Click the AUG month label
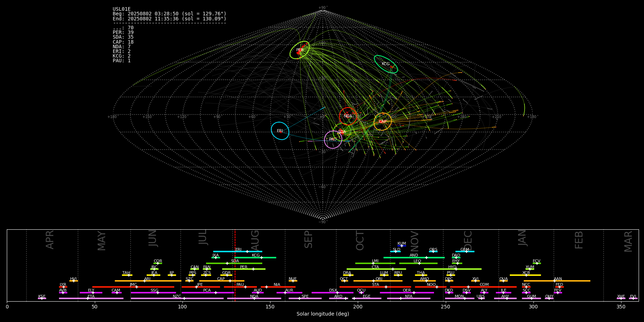The height and width of the screenshot is (322, 644). coord(255,240)
